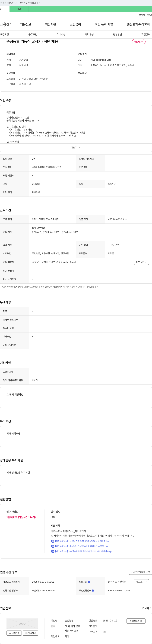Expand 직무내용 with 더보기 chevron
152x644 pixels.
click(76, 148)
